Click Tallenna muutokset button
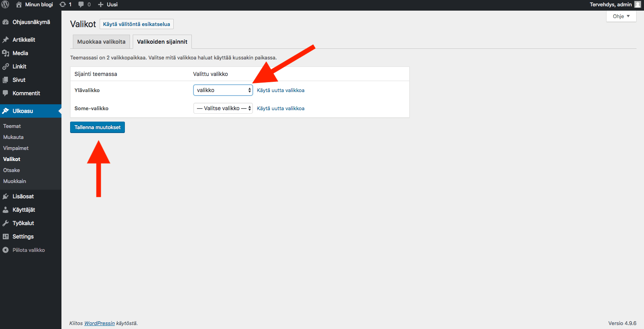 (97, 127)
